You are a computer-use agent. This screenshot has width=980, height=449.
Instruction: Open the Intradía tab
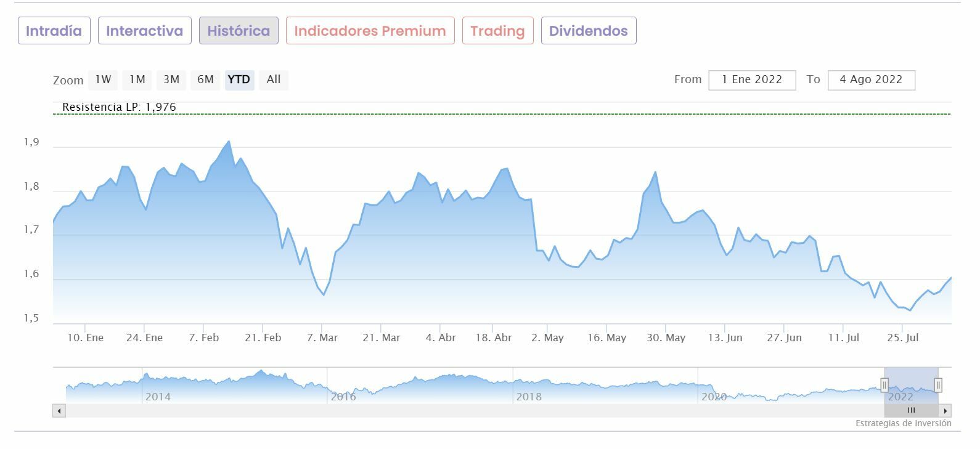(54, 31)
